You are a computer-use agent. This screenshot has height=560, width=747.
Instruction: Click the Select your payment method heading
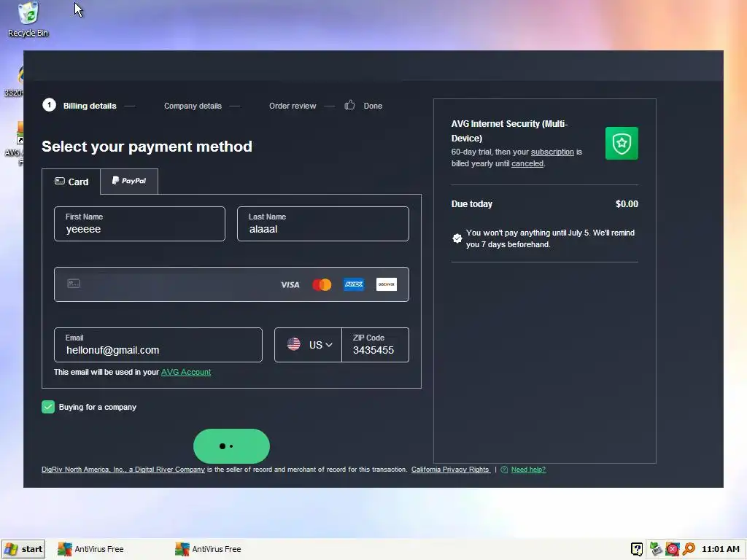point(147,146)
